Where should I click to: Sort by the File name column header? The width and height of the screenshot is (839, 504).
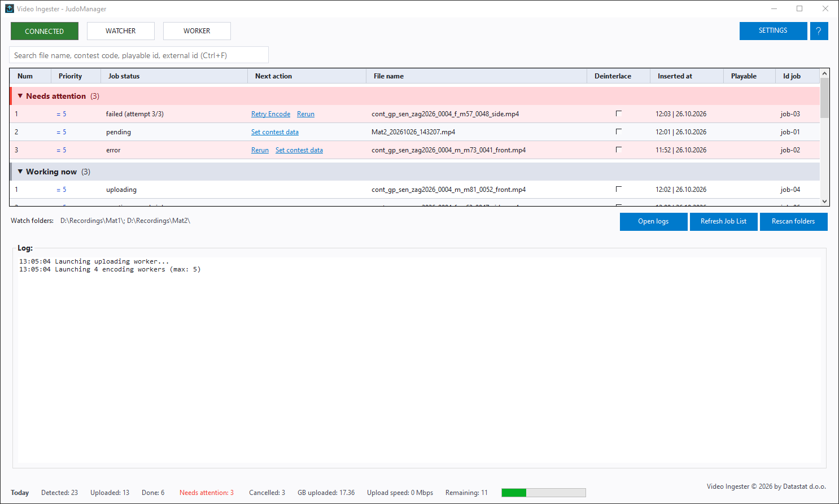(x=477, y=76)
